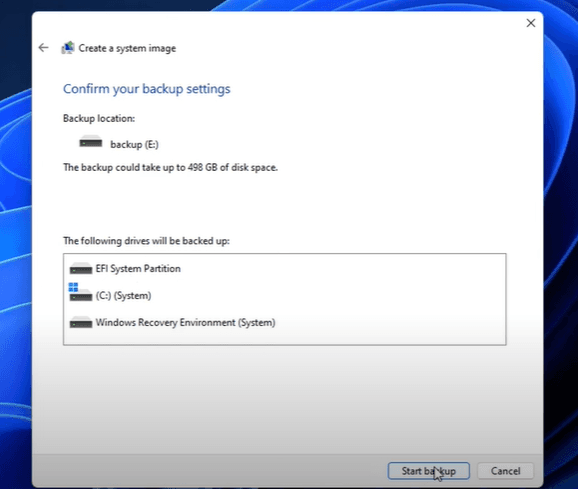Screen dimensions: 578x489
Task: Click the (C:) System drive icon
Action: 80,292
